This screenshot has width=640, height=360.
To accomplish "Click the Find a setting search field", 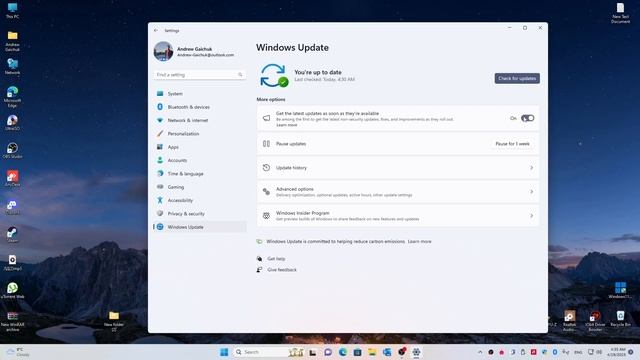I will point(200,75).
